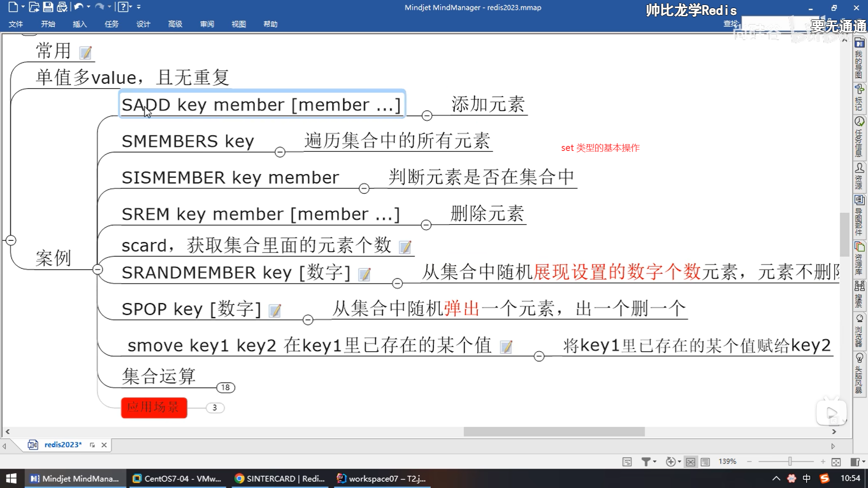Viewport: 868px width, 488px height.
Task: Toggle the outline view mode button in status bar
Action: point(705,462)
